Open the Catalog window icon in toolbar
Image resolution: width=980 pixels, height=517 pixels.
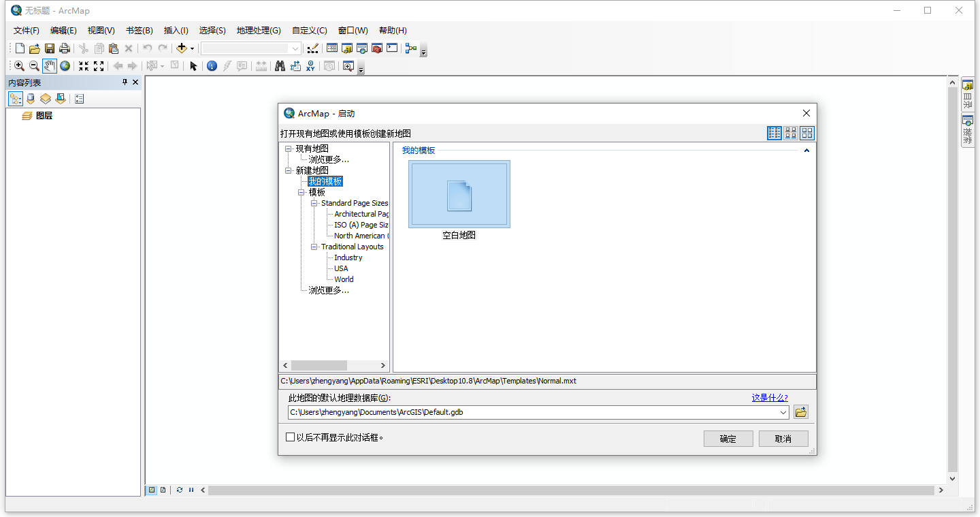347,48
